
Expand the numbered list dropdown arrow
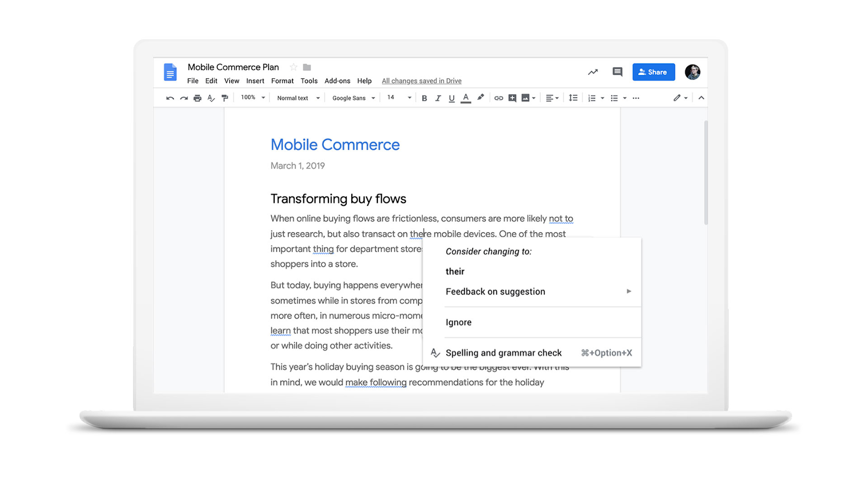[602, 98]
